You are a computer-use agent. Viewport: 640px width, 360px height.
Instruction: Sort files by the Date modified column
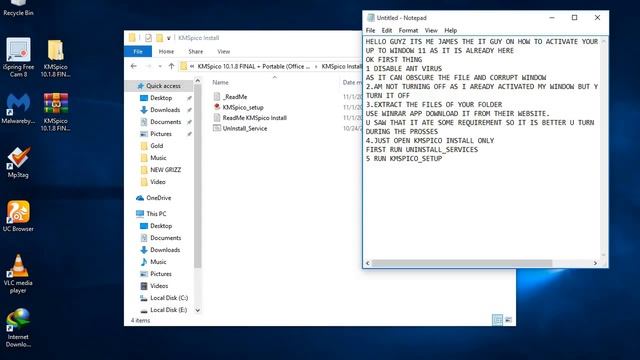(351, 82)
